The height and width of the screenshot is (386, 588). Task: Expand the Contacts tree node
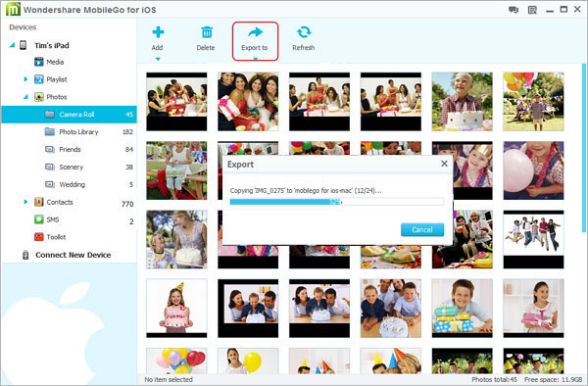point(25,202)
